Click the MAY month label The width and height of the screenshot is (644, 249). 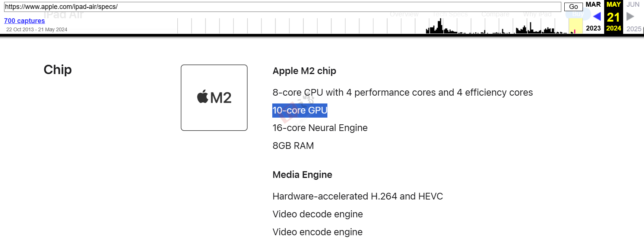tap(613, 4)
